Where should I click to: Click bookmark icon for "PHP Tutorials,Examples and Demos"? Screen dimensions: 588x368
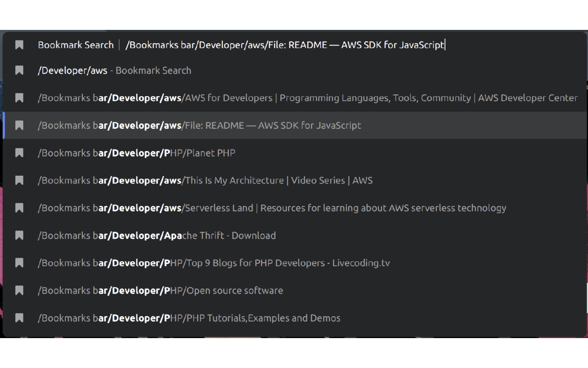pos(19,318)
